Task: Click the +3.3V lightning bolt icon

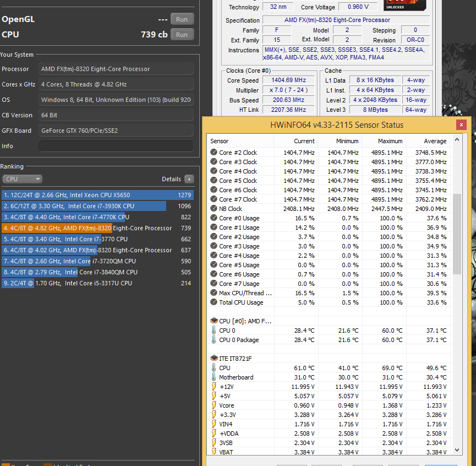Action: pyautogui.click(x=214, y=415)
